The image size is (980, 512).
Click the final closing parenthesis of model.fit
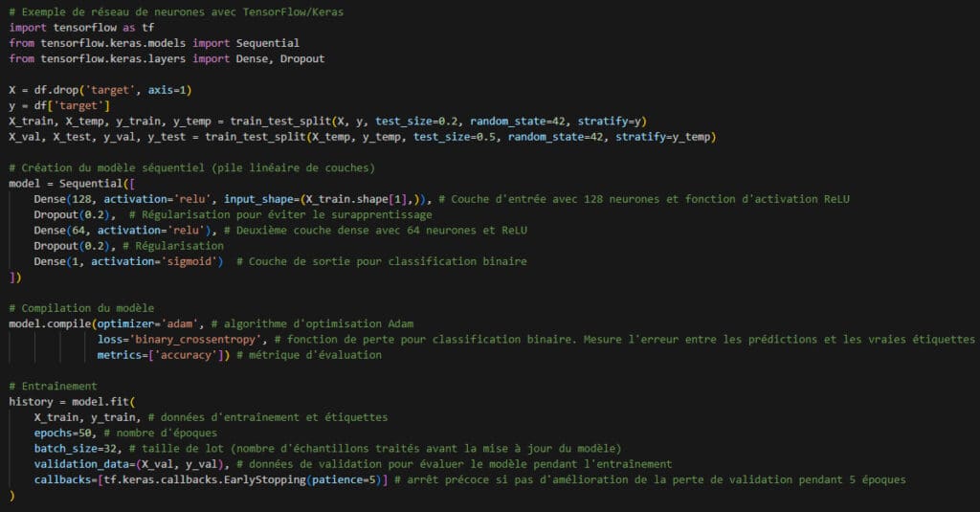point(11,495)
